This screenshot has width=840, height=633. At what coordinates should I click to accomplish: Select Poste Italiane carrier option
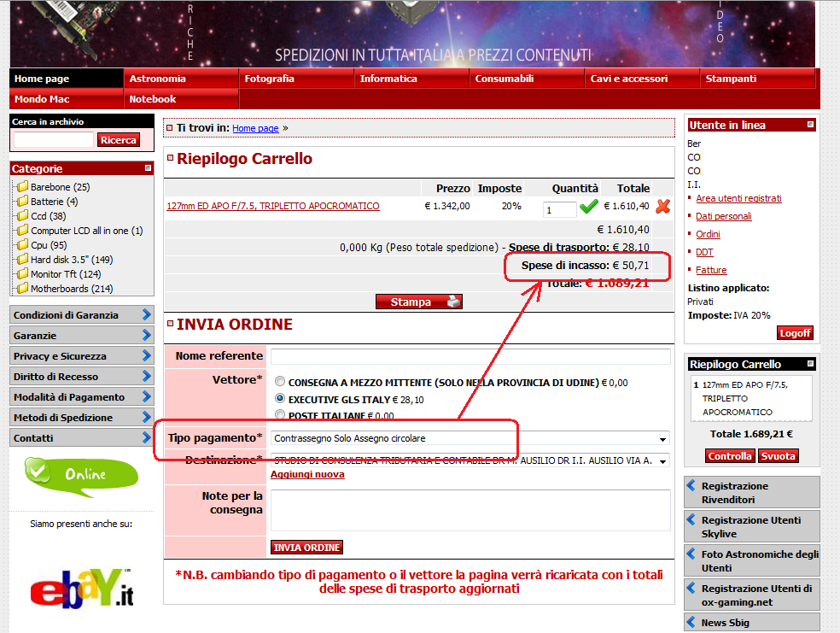[x=280, y=415]
